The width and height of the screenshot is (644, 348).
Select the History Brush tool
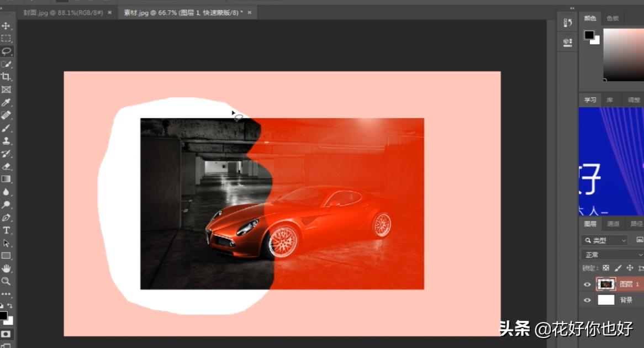(x=6, y=154)
